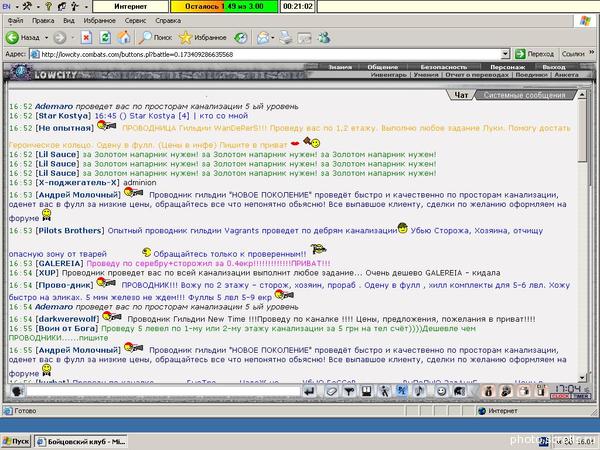
Task: Open the Back button history dropdown arrow
Action: click(46, 38)
